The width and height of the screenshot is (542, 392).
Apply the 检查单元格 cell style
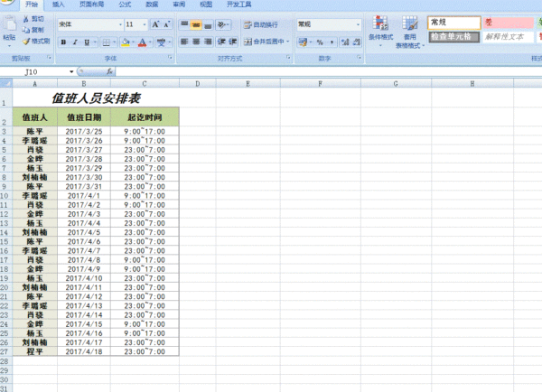(452, 37)
